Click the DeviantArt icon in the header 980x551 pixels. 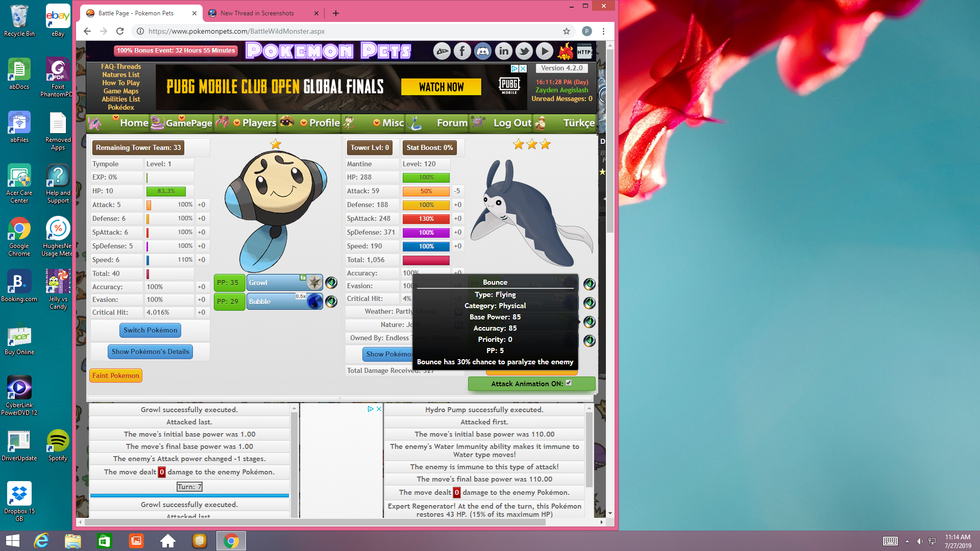[442, 51]
